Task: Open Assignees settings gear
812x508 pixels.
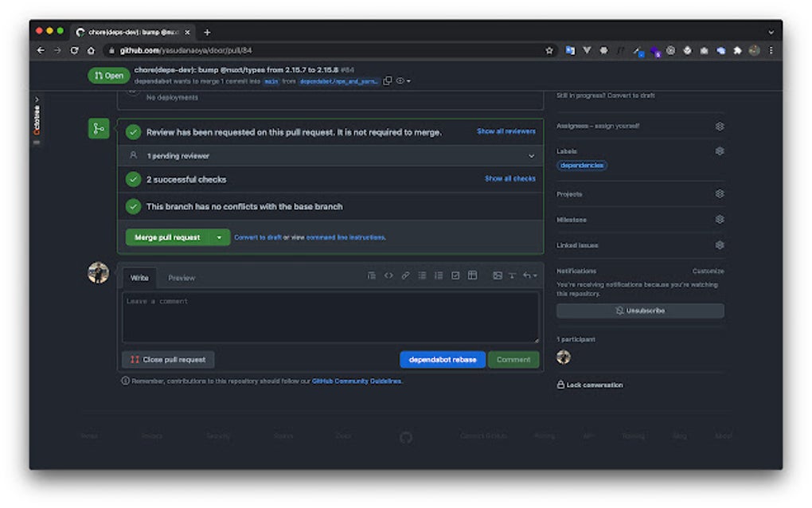Action: click(720, 127)
